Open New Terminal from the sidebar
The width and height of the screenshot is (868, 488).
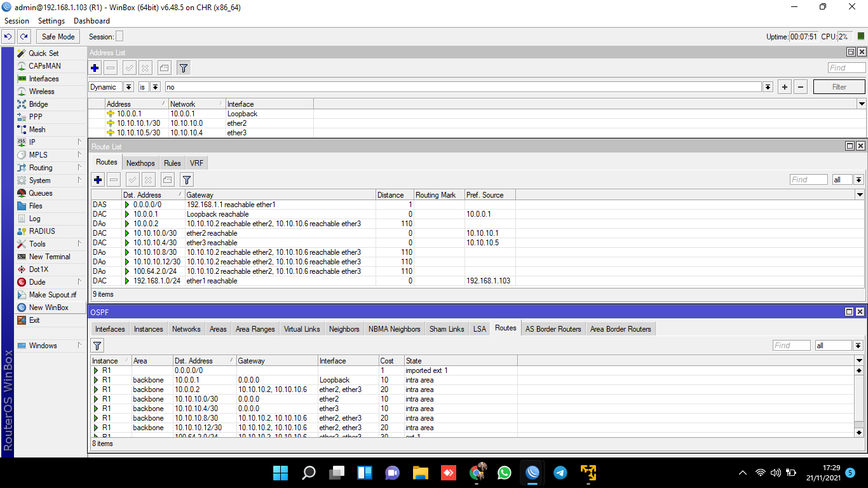click(x=49, y=257)
